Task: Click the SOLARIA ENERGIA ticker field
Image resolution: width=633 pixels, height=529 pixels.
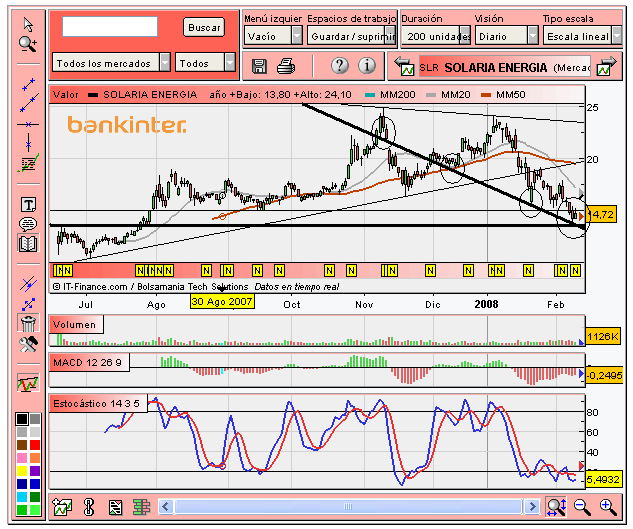Action: click(505, 66)
